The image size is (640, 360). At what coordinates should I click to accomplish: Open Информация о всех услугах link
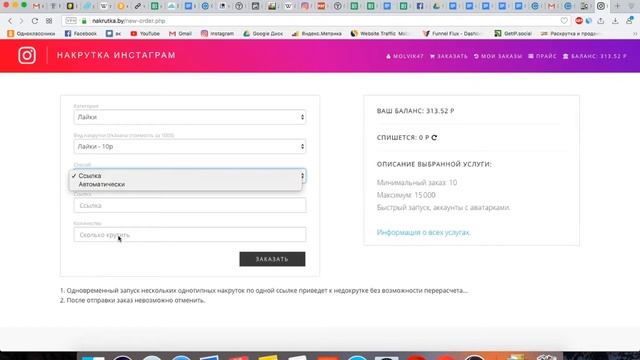pos(423,232)
